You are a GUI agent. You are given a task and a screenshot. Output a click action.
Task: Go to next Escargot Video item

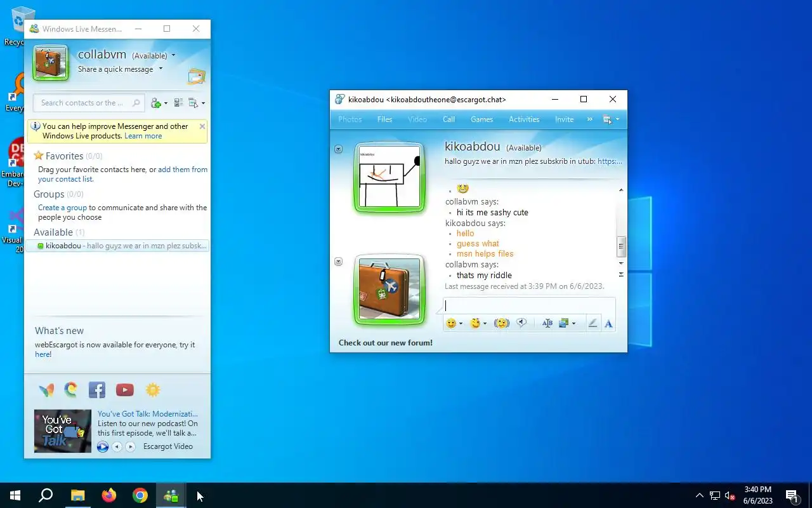click(130, 446)
